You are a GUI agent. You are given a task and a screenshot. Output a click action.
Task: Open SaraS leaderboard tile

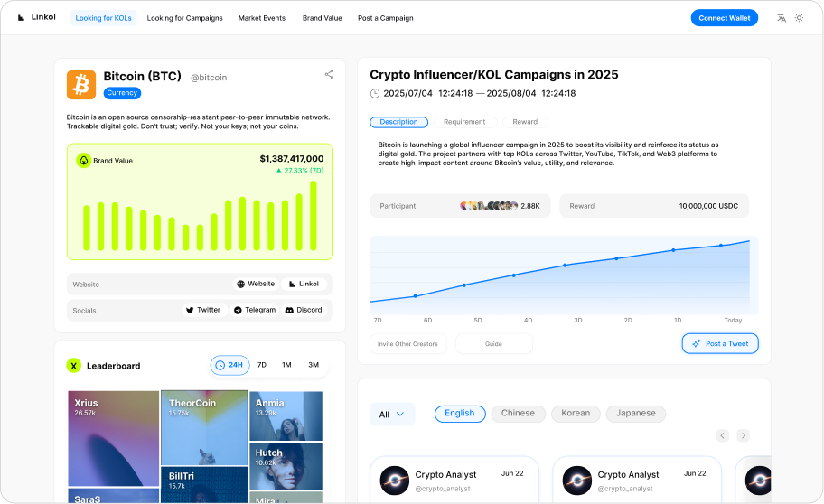click(114, 496)
